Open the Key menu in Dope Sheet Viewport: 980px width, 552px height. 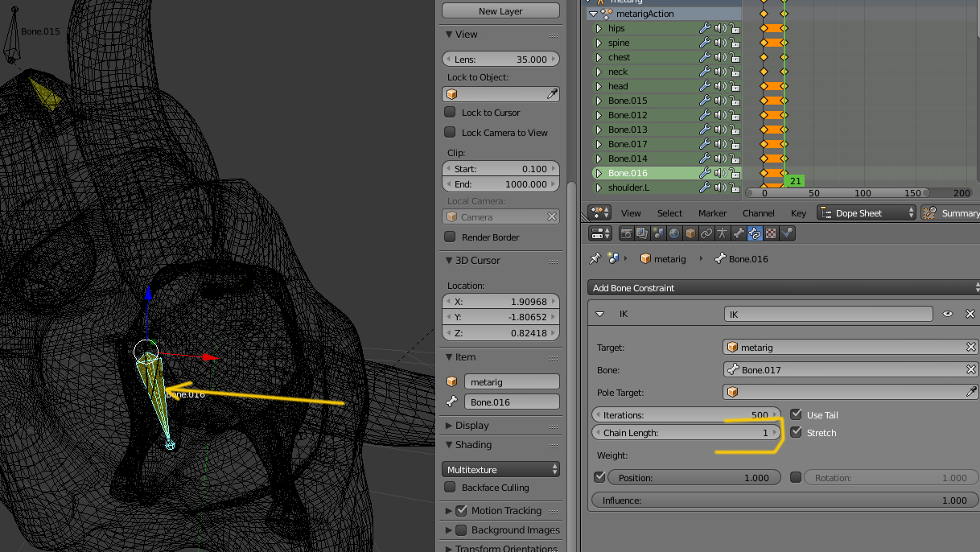point(798,213)
